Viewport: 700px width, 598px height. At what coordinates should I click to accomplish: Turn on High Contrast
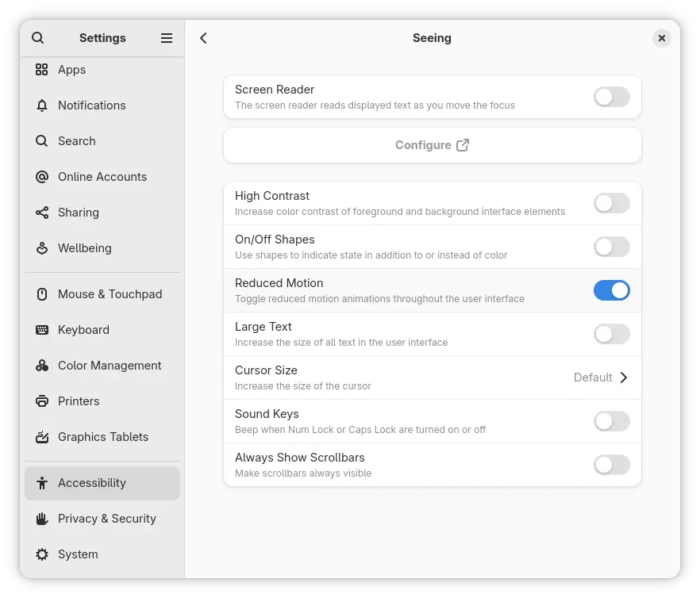coord(611,203)
